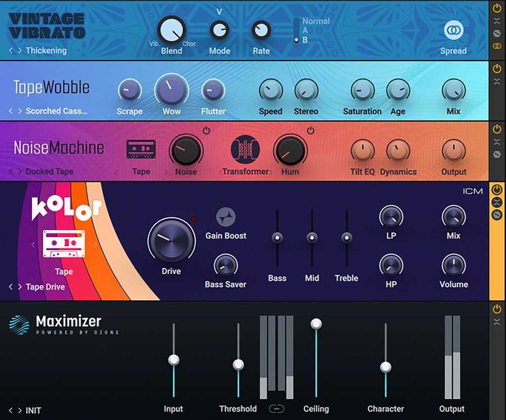Select previous Vintage Vibrato preset arrow
The height and width of the screenshot is (420, 506).
click(x=11, y=50)
